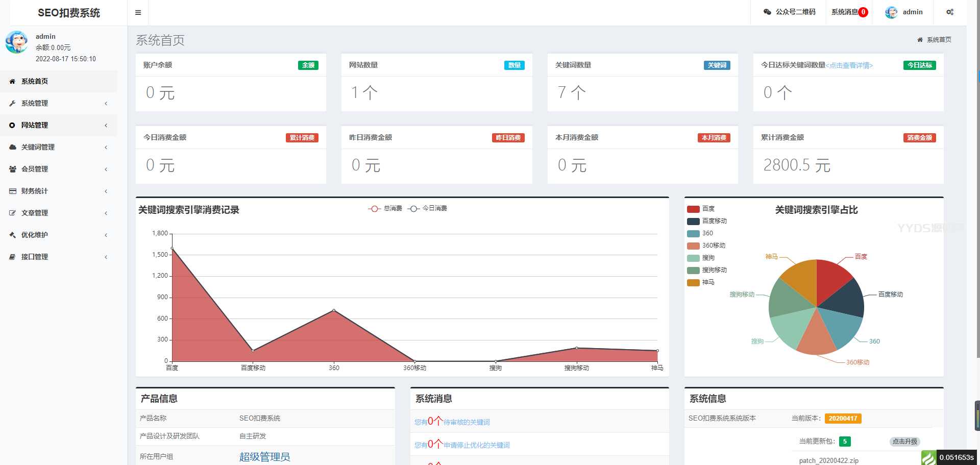The width and height of the screenshot is (980, 465).
Task: Click the red 百度 legend color swatch
Action: tap(693, 209)
